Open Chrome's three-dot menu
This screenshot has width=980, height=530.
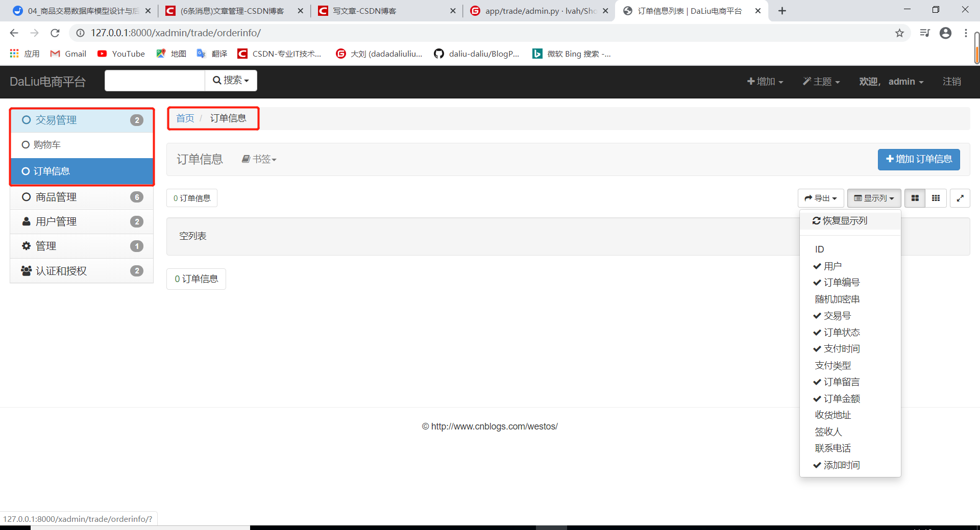point(966,33)
